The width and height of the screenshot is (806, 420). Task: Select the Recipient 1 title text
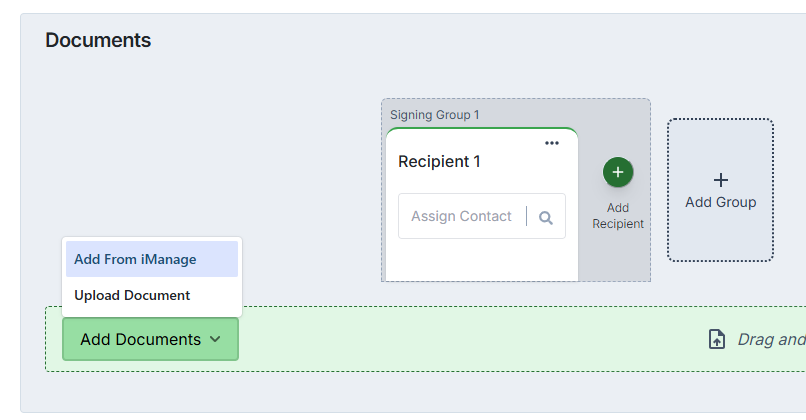tap(439, 161)
